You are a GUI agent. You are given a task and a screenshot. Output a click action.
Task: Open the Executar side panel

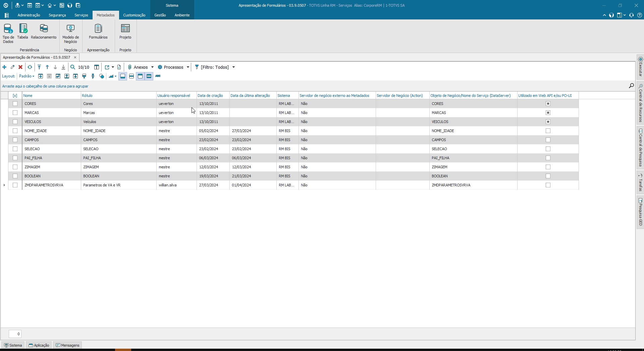[x=640, y=67]
